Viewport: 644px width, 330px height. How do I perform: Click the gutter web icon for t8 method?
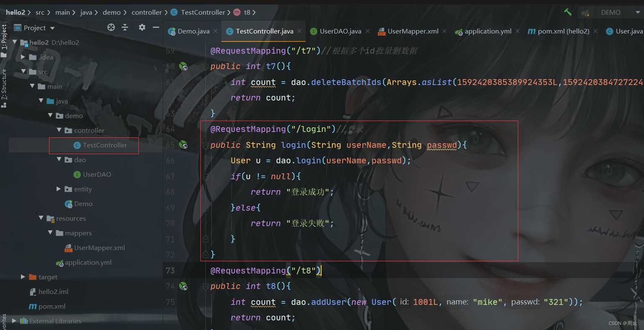pyautogui.click(x=183, y=286)
